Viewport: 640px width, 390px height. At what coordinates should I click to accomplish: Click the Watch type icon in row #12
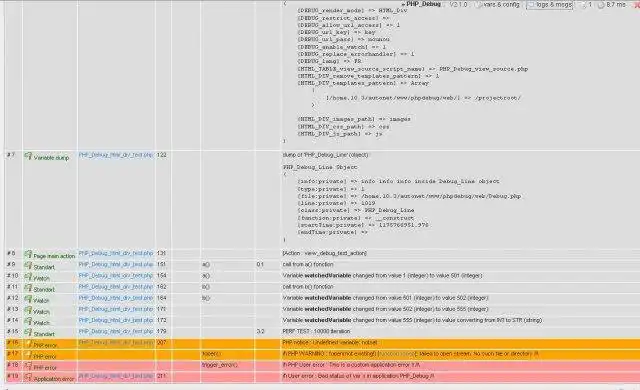tap(28, 299)
